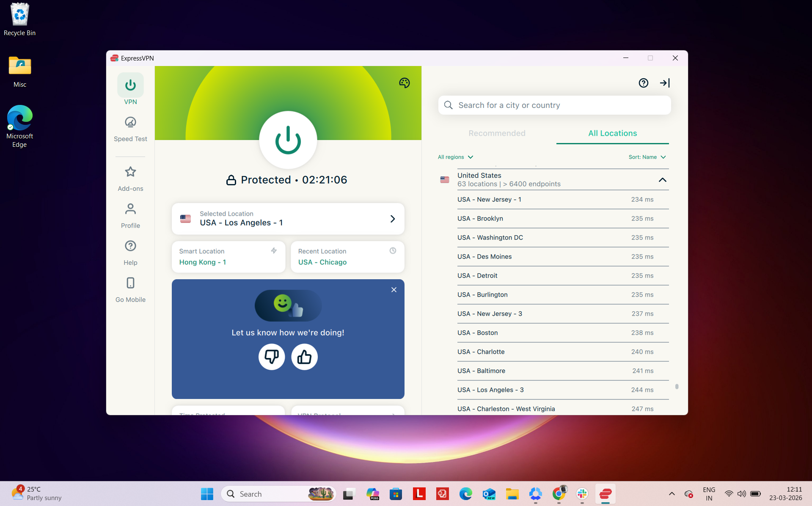Focus the city or country search field
Screen dimensions: 812x506
point(554,105)
